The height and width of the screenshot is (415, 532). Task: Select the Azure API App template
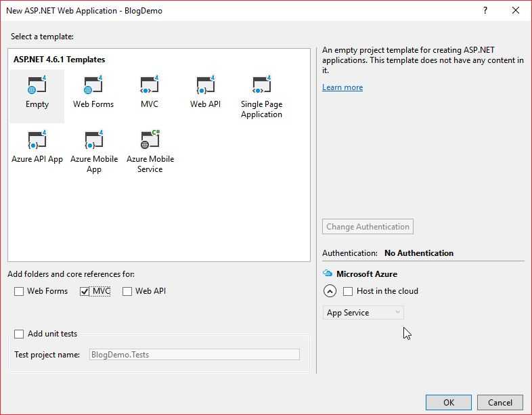37,140
